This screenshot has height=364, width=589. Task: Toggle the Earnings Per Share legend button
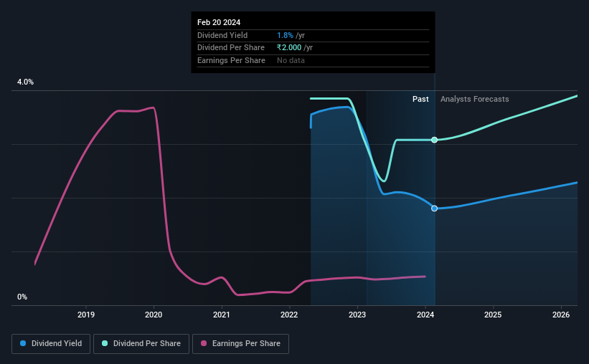(240, 343)
